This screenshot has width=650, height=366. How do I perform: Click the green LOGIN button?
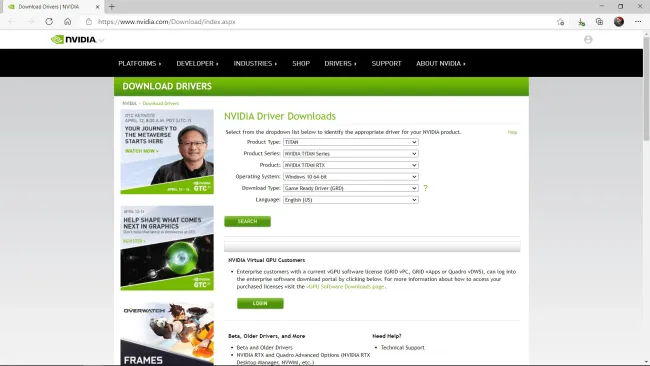[260, 303]
